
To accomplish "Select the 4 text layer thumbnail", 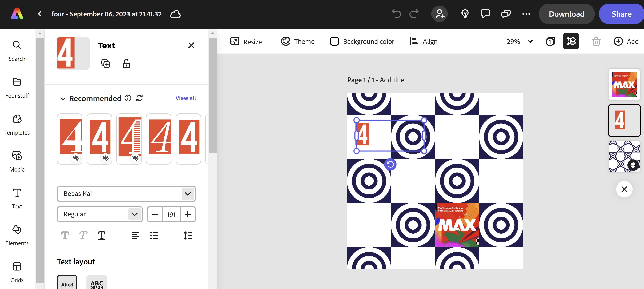I will point(624,121).
